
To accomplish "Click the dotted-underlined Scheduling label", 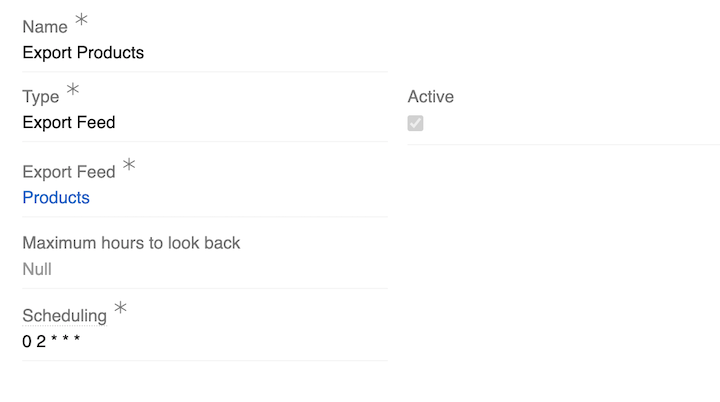I will (64, 316).
